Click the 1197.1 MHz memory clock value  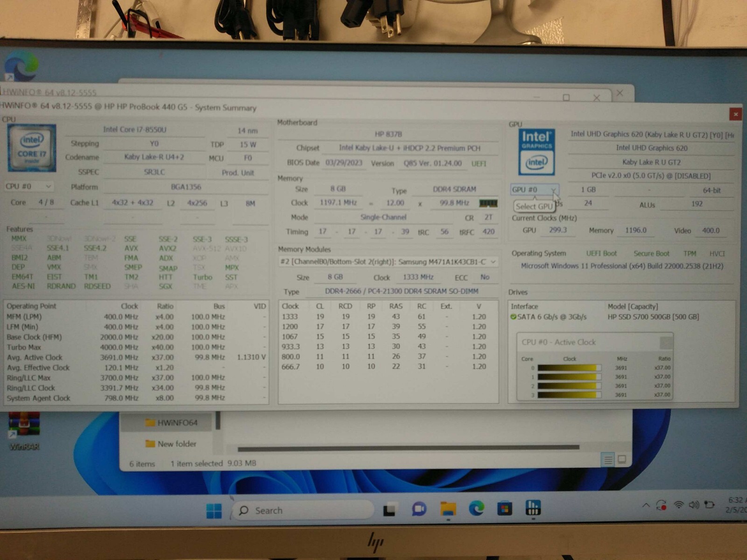click(x=338, y=203)
